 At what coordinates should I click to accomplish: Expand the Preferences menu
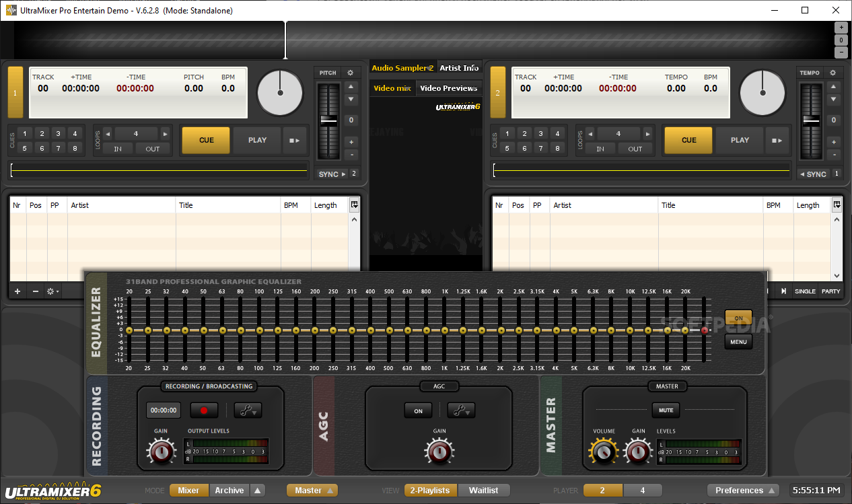click(743, 491)
